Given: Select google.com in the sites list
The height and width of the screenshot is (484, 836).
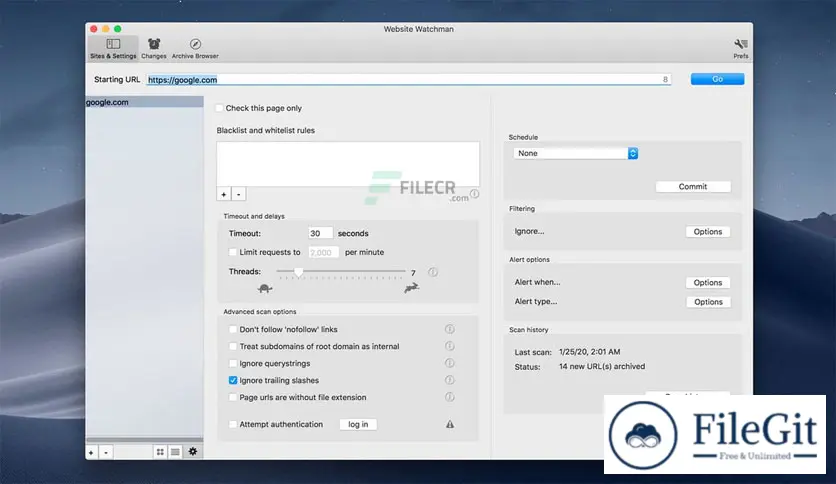Looking at the screenshot, I should pyautogui.click(x=144, y=102).
